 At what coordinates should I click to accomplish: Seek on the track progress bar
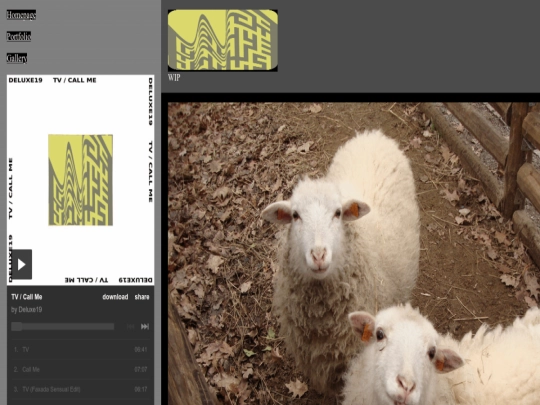click(x=62, y=326)
